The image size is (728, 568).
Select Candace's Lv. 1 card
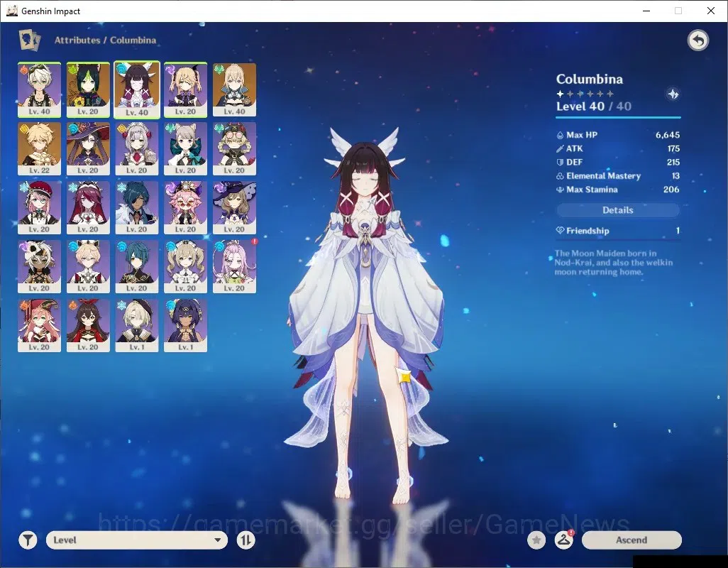(186, 326)
